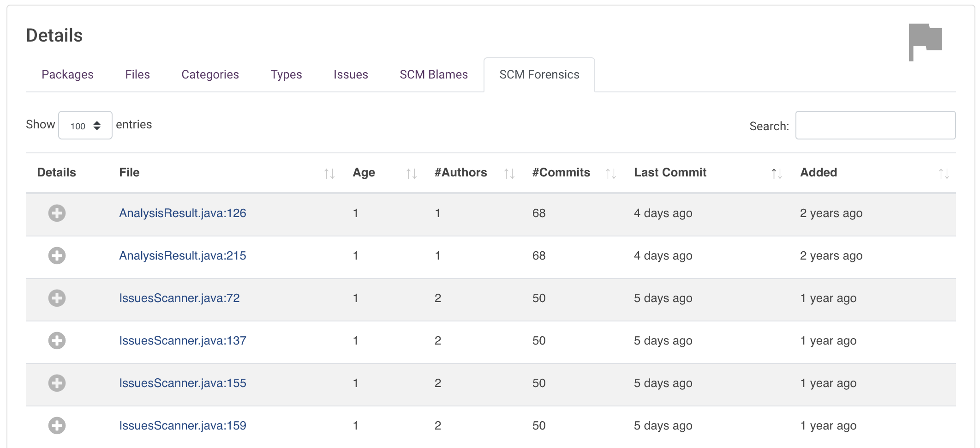The image size is (980, 448).
Task: Open IssuesScanner.java:137 file link
Action: pos(182,340)
